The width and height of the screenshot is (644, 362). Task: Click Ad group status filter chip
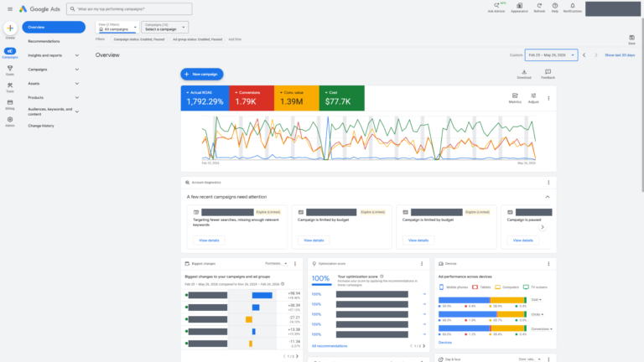(198, 39)
